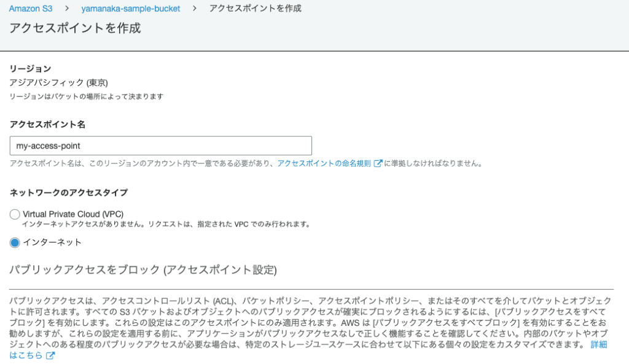Click the アクセスポイントを作成 page heading

pyautogui.click(x=75, y=28)
